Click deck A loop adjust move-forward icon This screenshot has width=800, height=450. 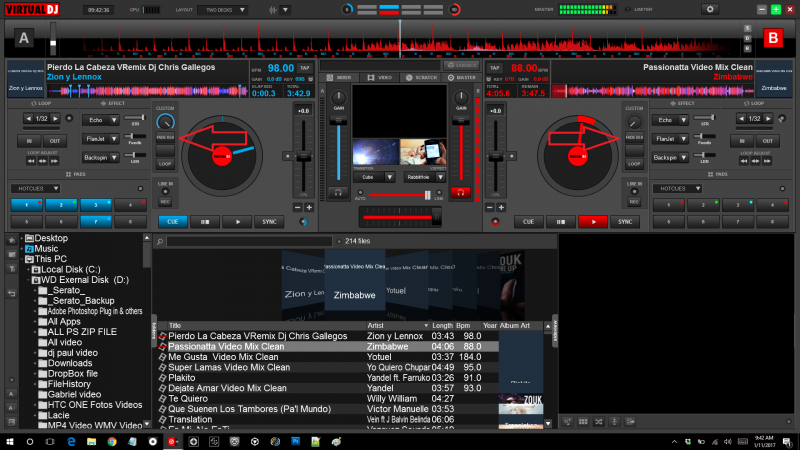[54, 161]
